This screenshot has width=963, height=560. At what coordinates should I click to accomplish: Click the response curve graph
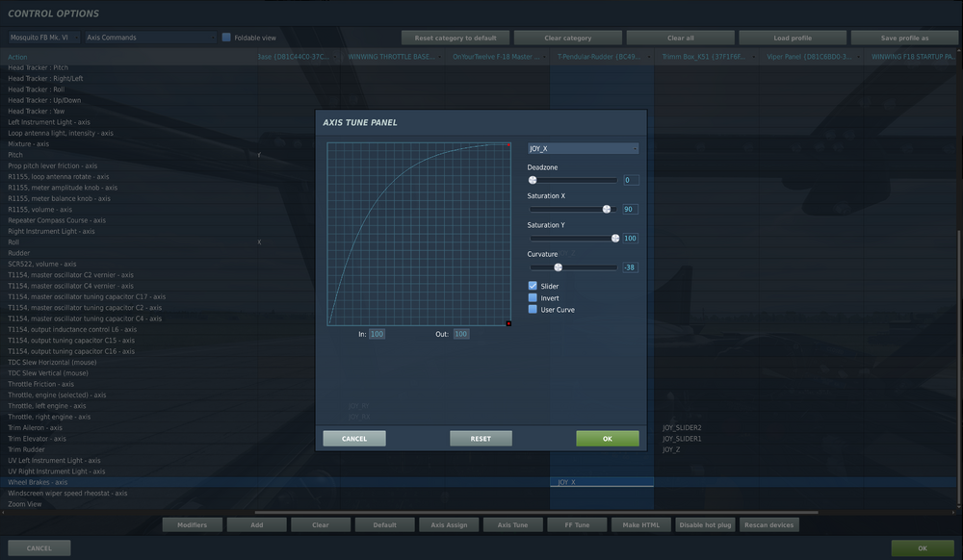[x=419, y=234]
